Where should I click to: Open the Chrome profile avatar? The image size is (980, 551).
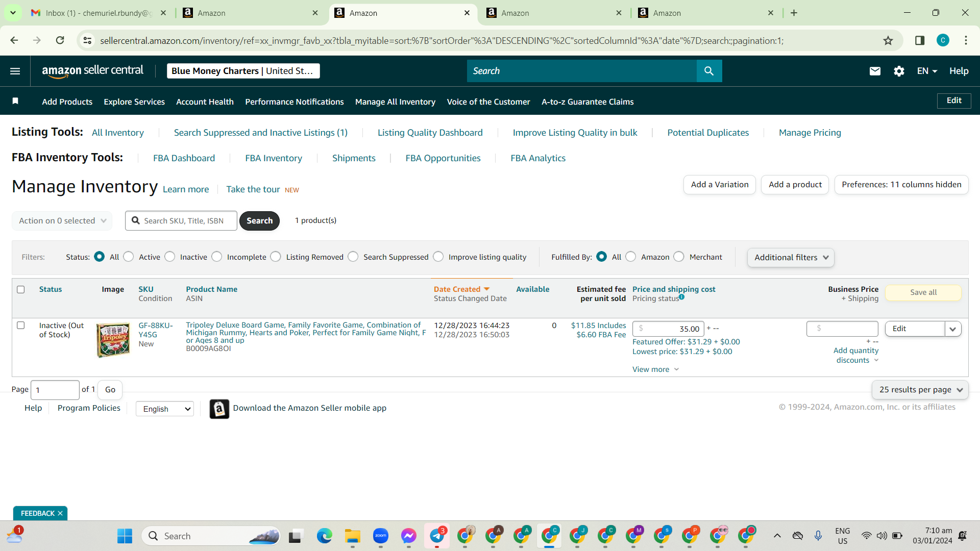(x=943, y=40)
